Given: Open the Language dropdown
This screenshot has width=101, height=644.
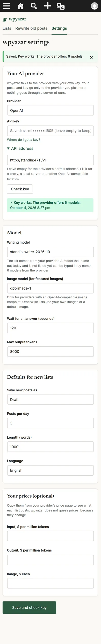Looking at the screenshot, I should click(50, 470).
